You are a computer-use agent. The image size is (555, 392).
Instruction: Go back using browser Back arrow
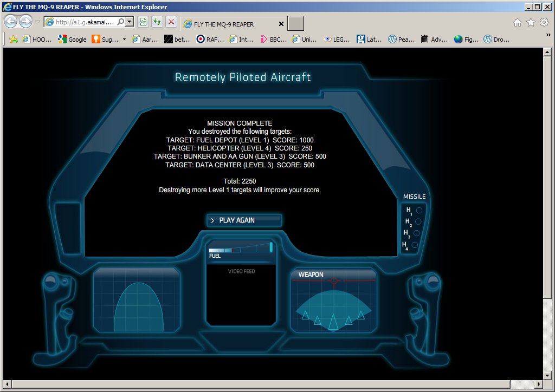11,22
